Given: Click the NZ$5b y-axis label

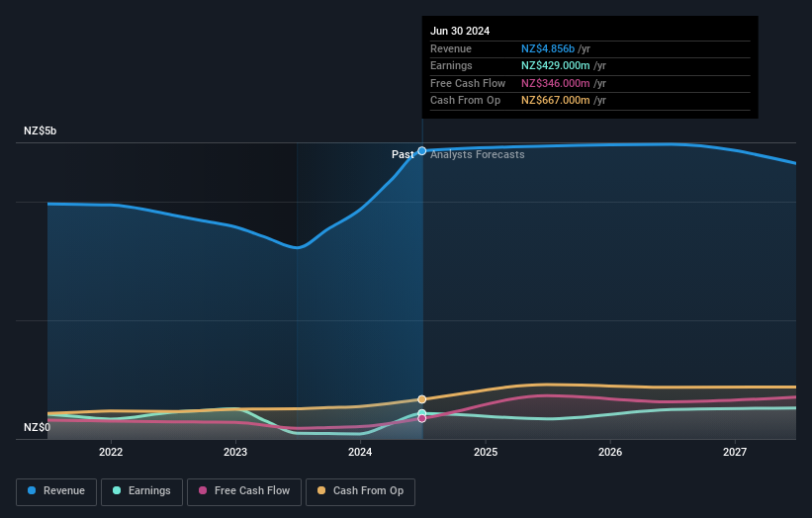Looking at the screenshot, I should tap(40, 130).
